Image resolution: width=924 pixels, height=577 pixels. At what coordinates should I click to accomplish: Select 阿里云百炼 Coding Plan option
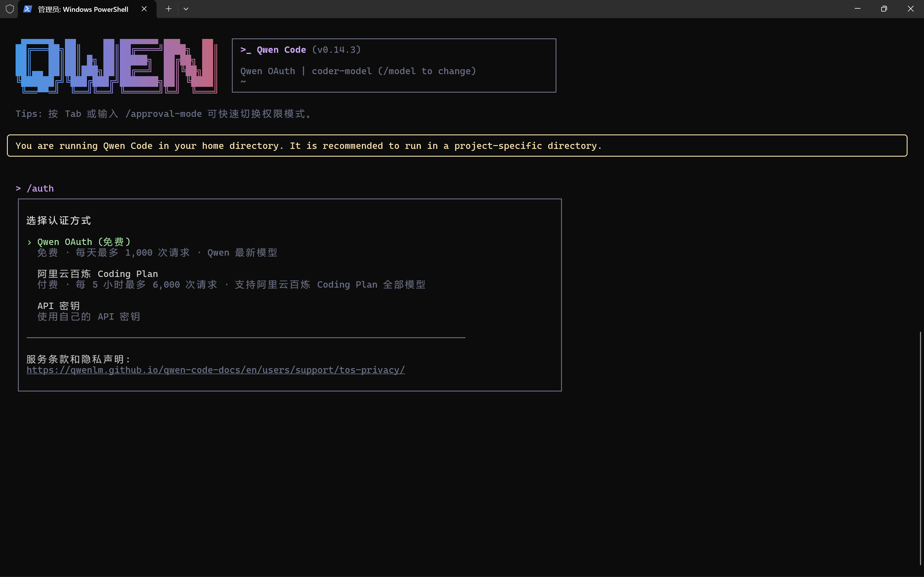pyautogui.click(x=98, y=274)
